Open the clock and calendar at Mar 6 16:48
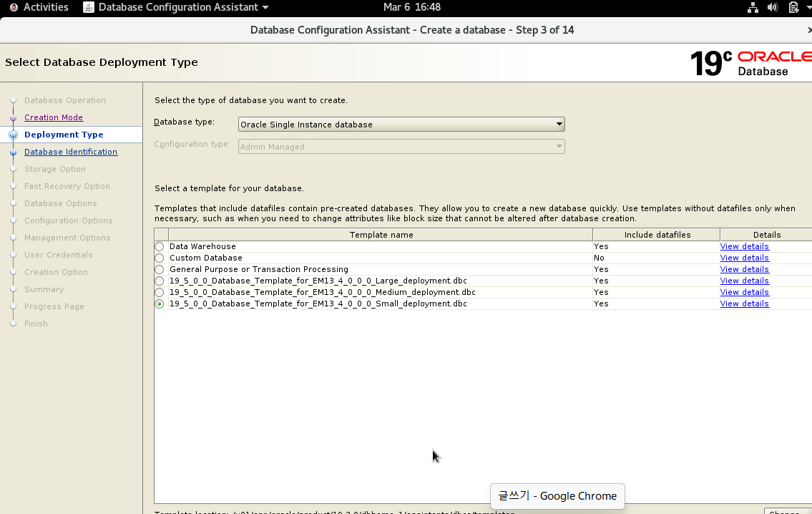The height and width of the screenshot is (514, 812). [x=411, y=7]
